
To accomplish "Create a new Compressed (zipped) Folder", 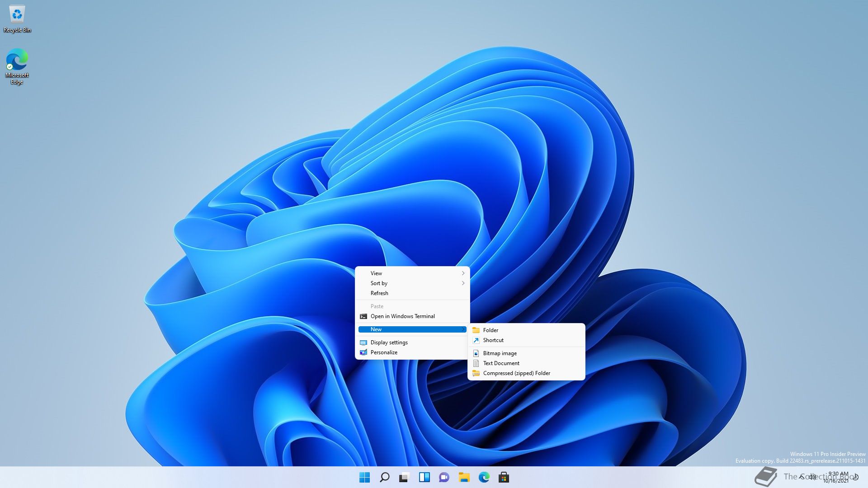I will click(x=526, y=373).
